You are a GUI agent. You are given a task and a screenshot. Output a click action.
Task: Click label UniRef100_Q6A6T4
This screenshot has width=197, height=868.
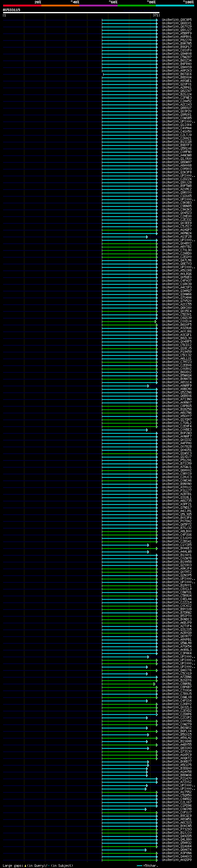tap(176, 850)
